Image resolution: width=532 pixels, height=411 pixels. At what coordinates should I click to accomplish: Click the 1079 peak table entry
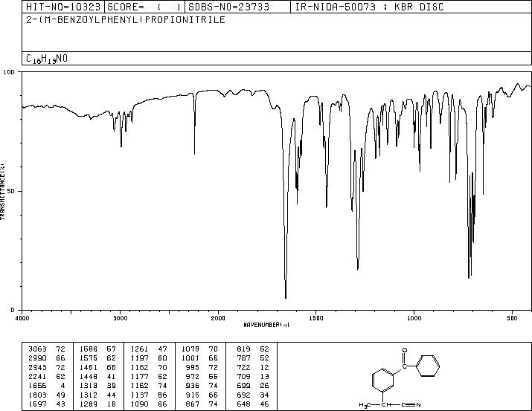pyautogui.click(x=190, y=349)
